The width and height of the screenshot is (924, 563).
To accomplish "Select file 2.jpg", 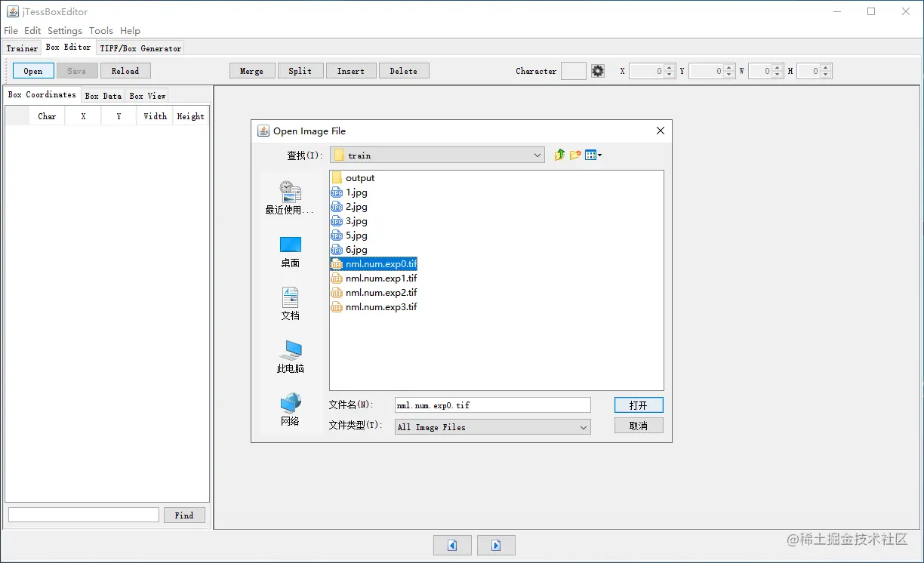I will pos(350,207).
